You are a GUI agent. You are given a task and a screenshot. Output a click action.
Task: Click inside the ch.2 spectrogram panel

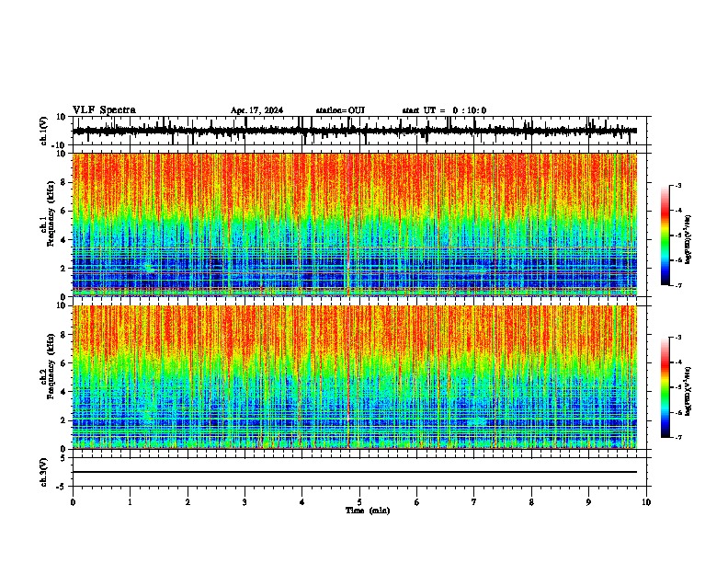(355, 377)
